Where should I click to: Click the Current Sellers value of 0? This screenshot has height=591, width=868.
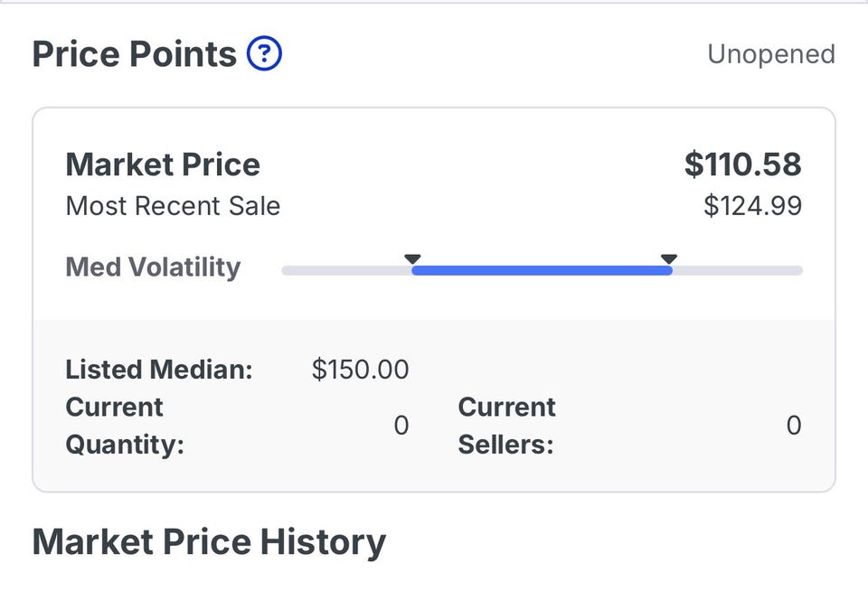click(x=793, y=426)
